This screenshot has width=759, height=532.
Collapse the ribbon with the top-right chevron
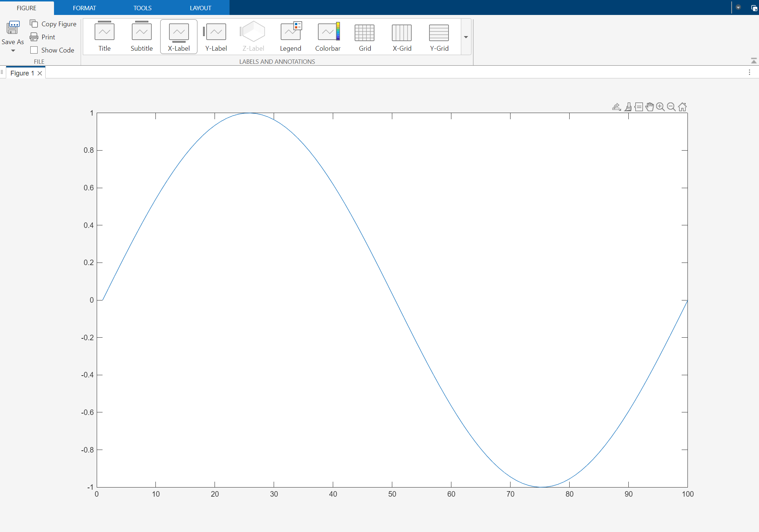[754, 61]
